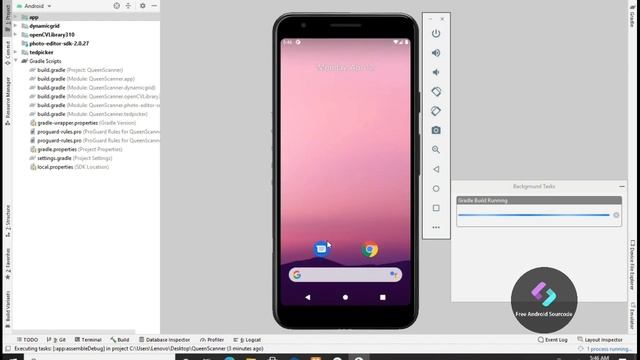The width and height of the screenshot is (640, 360).
Task: Click the Commit side tab
Action: 8,53
